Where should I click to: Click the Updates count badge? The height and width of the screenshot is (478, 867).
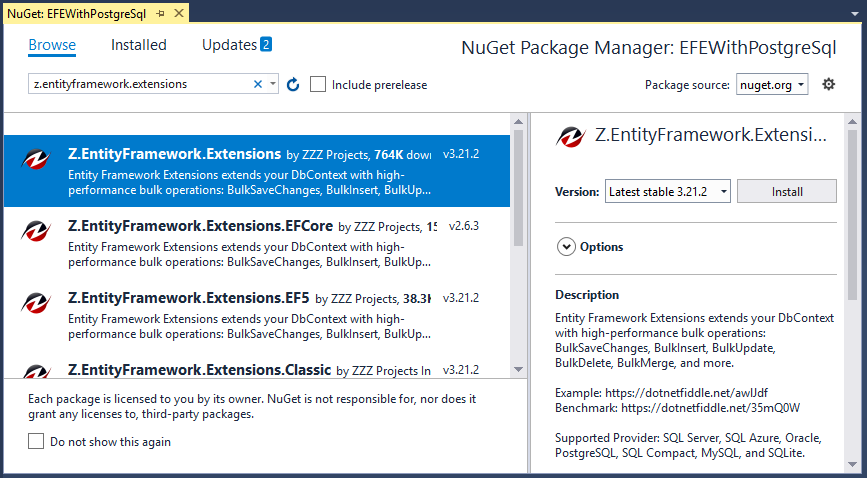266,44
